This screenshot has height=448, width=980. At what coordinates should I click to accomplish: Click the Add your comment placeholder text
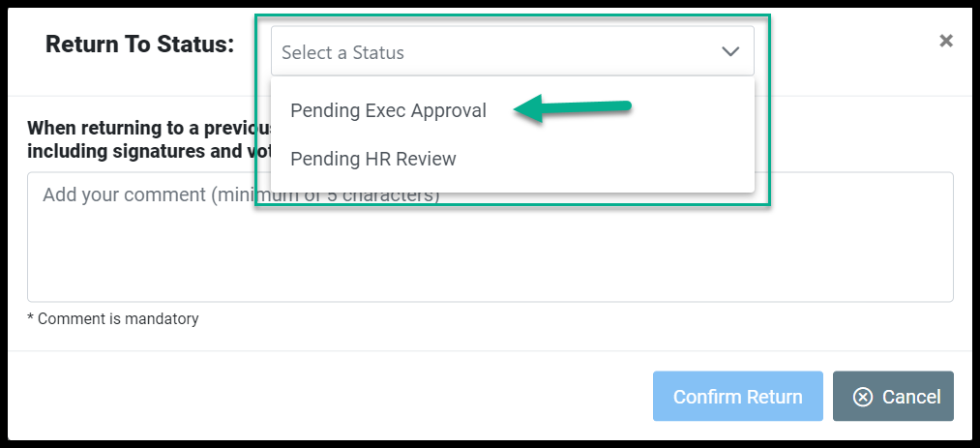point(241,194)
